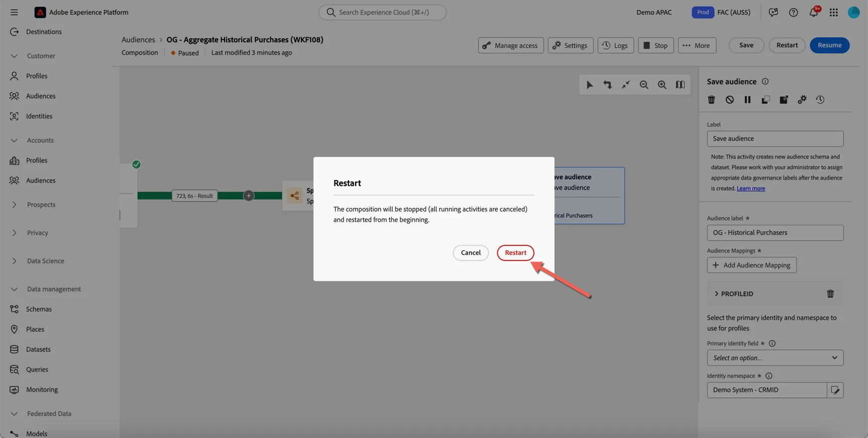
Task: Click the Prod sandbox badge
Action: click(703, 12)
